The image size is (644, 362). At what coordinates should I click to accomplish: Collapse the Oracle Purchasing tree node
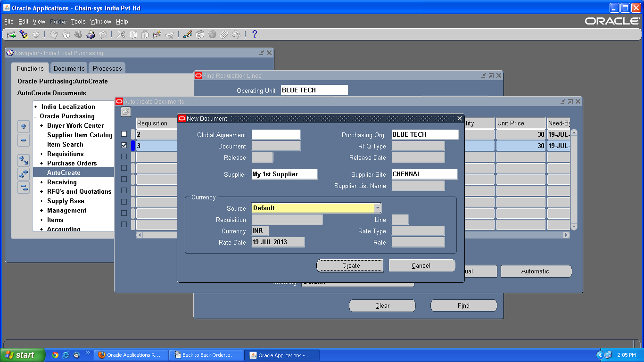click(x=35, y=116)
